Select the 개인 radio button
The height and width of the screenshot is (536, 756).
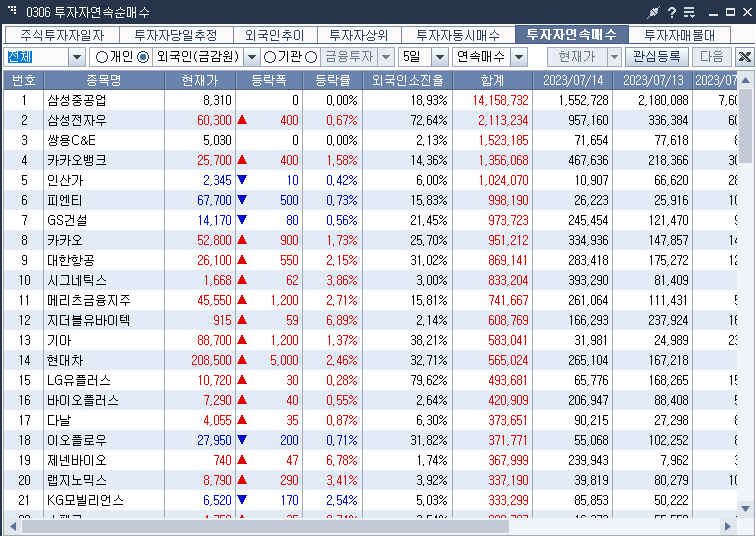pyautogui.click(x=102, y=57)
